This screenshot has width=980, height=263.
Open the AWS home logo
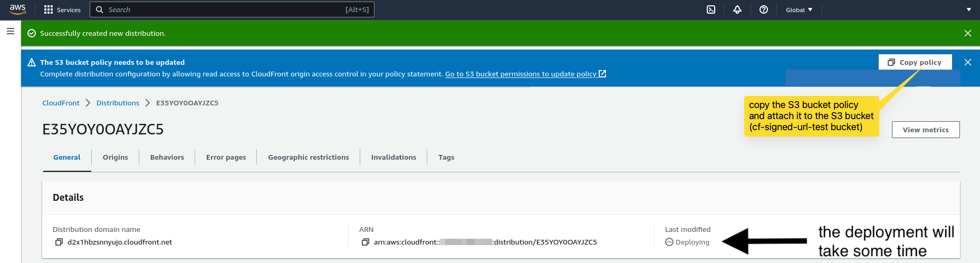[x=17, y=9]
